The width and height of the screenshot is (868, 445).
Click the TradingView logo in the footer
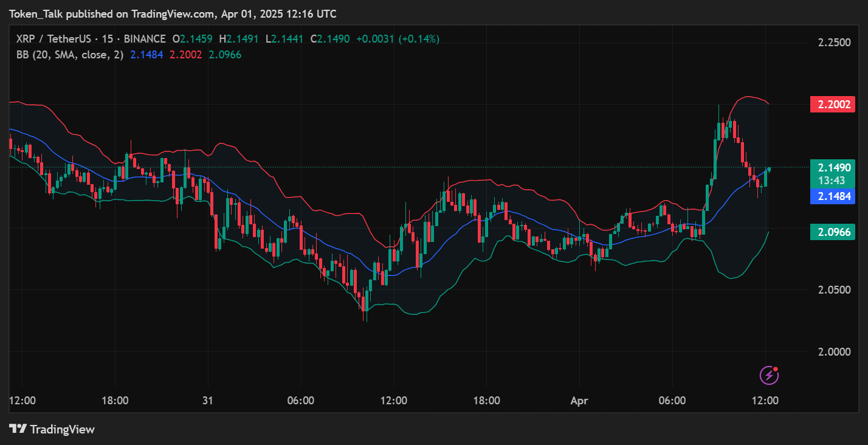click(52, 429)
